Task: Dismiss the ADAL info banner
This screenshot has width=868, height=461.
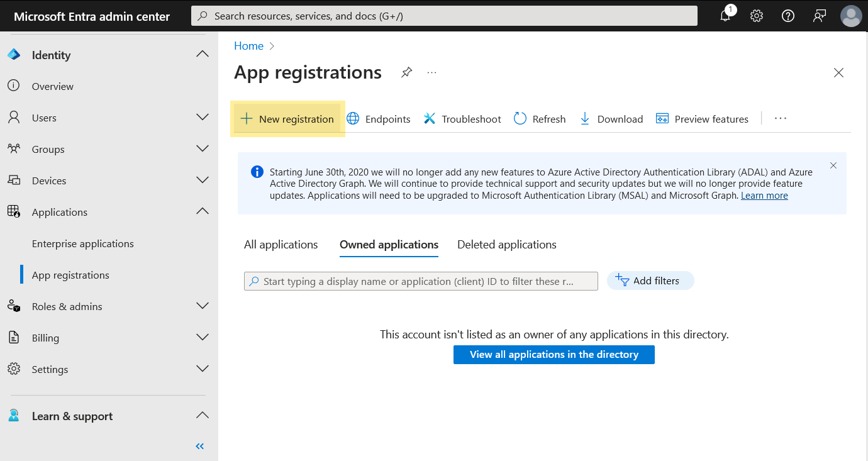Action: [x=833, y=165]
